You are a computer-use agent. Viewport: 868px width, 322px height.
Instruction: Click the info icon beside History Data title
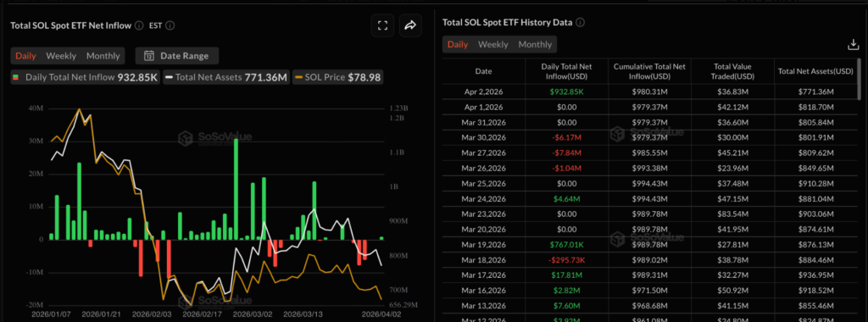coord(580,23)
